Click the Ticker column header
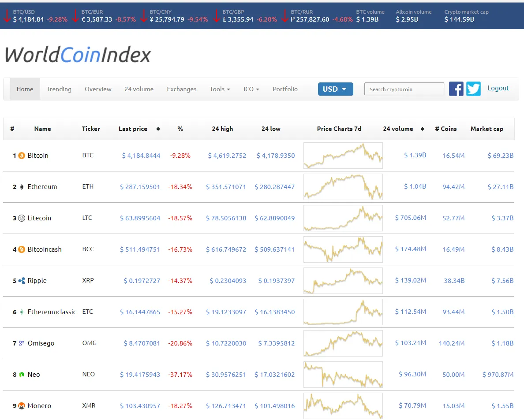 tap(91, 129)
